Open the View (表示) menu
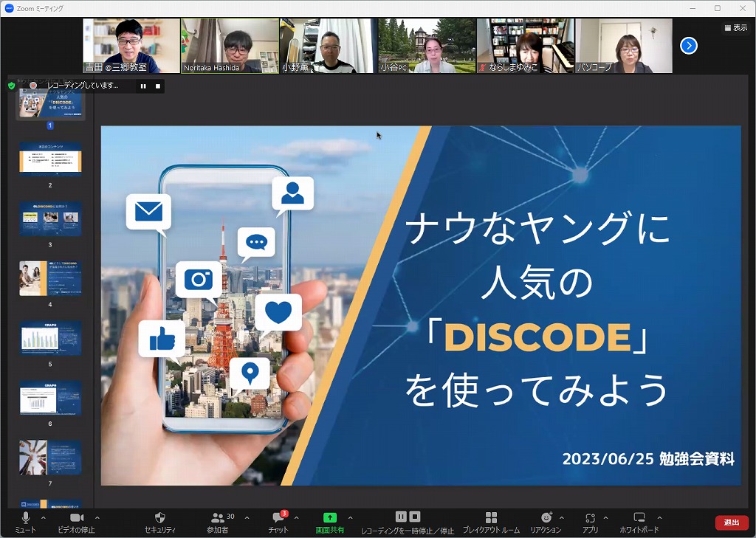756x538 pixels. coord(736,28)
